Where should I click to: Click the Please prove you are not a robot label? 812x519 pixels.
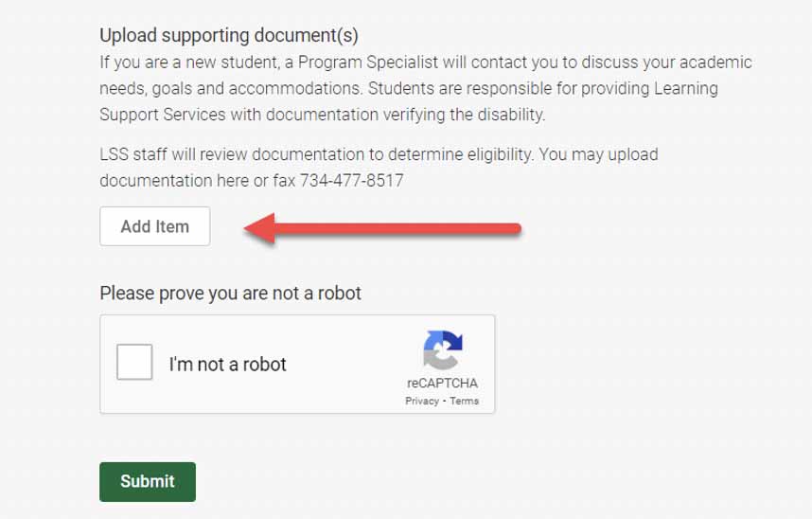[230, 293]
